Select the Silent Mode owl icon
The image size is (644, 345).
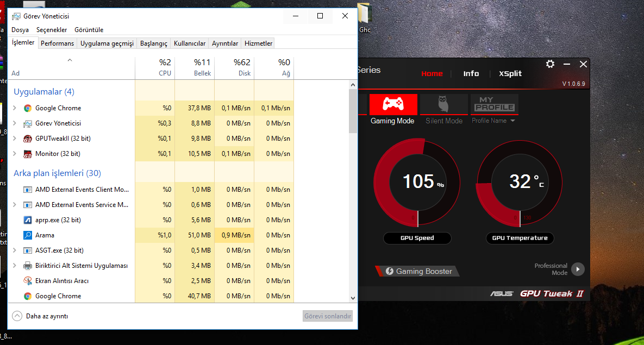443,104
